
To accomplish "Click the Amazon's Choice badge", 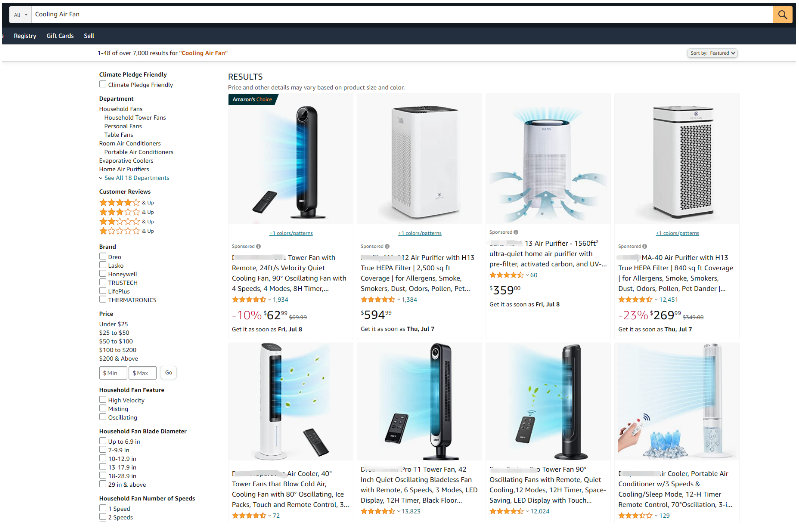I will click(x=252, y=99).
